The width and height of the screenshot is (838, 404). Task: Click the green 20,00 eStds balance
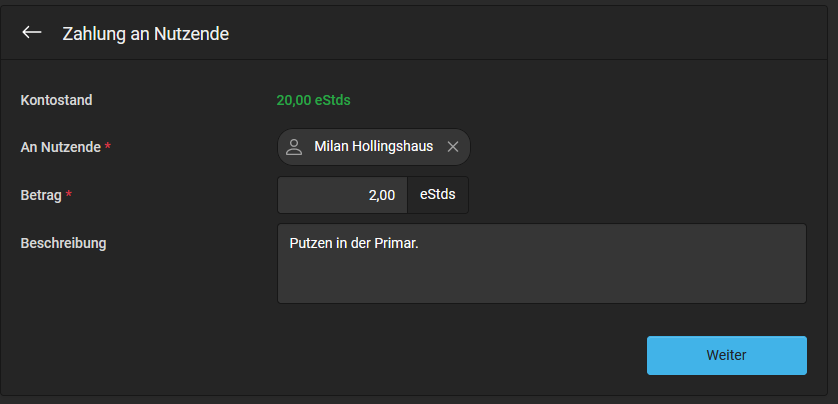point(313,100)
